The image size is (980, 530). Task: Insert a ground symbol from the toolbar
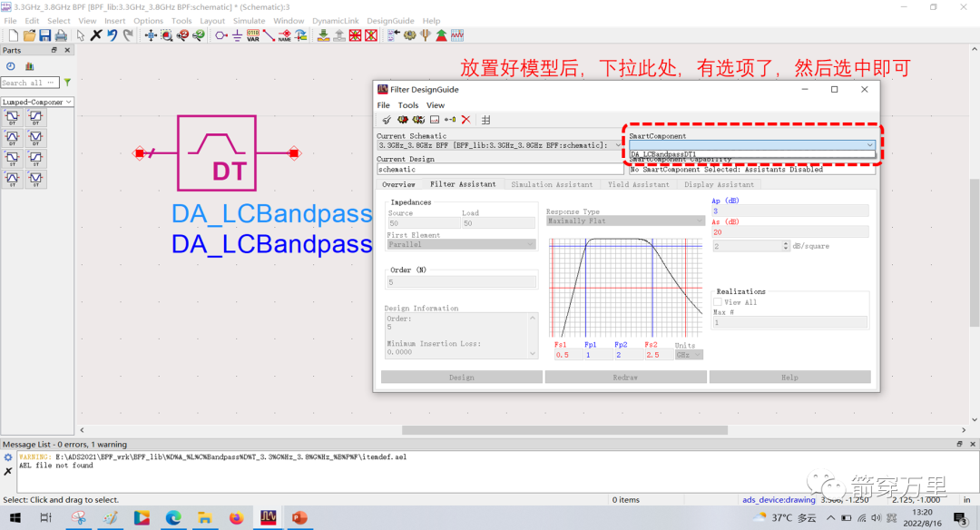238,35
